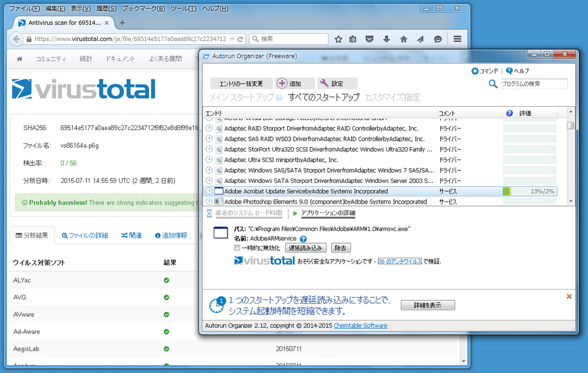Switch to カスタマイズ指定 view
Screen dimensions: 588x373
[392, 97]
